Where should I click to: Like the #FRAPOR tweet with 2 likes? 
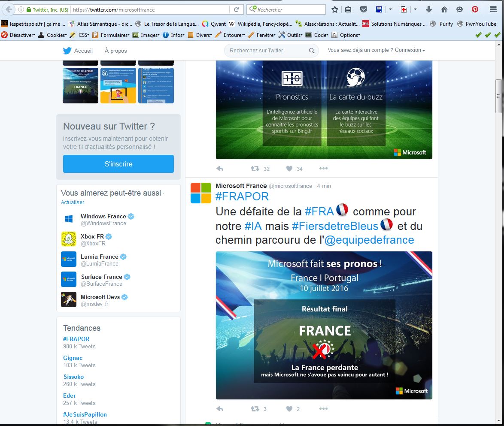[x=289, y=409]
